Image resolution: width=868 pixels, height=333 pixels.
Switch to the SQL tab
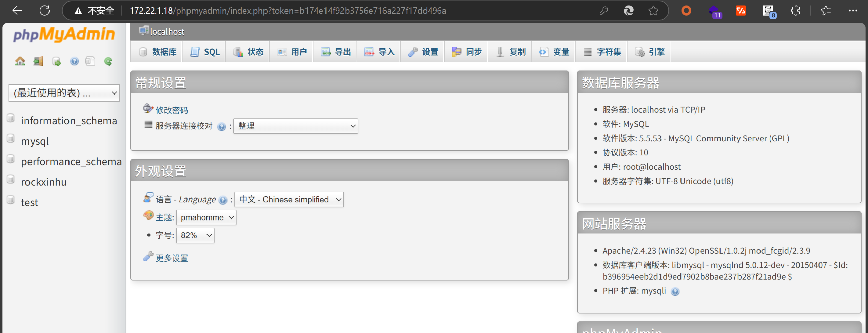pos(204,52)
